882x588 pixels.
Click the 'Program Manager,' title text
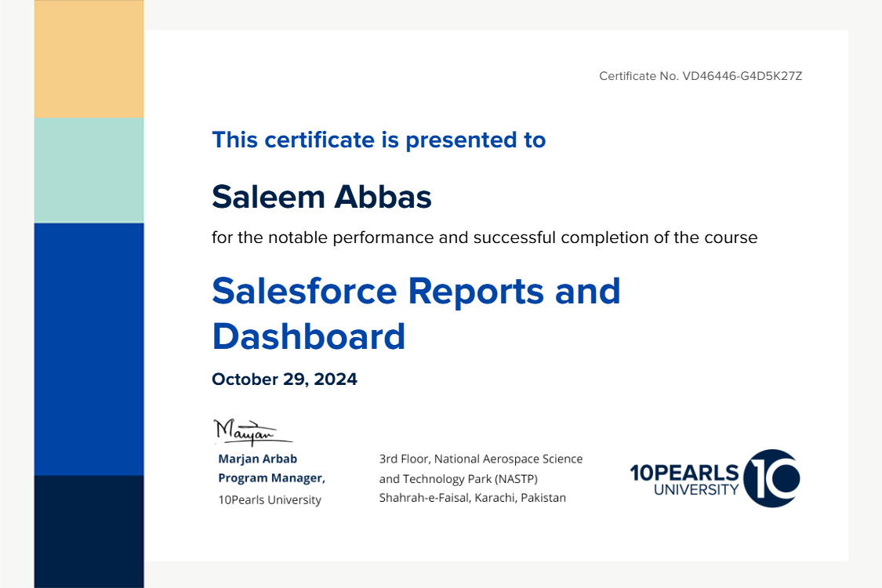272,478
